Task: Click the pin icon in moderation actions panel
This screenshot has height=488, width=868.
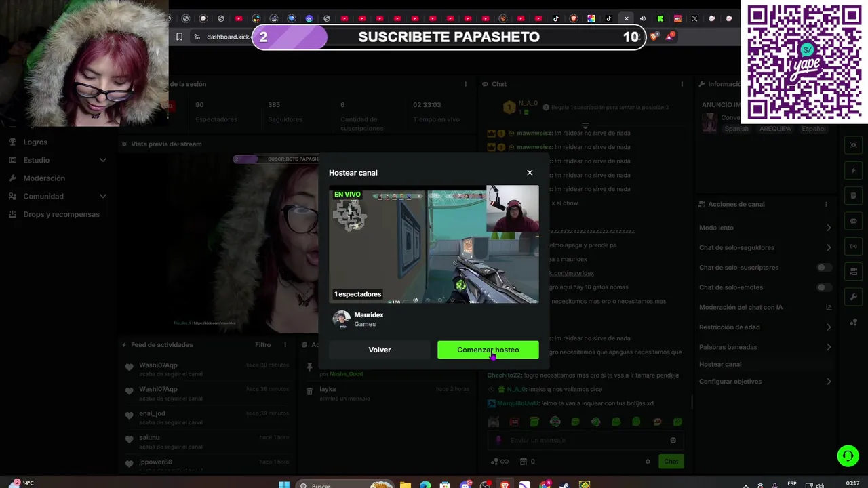Action: (309, 367)
